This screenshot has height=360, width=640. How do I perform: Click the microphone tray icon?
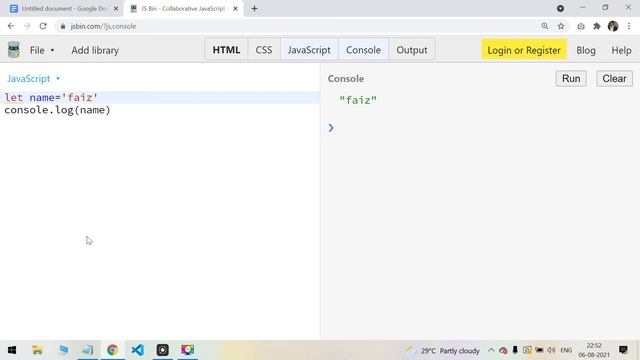(x=515, y=350)
